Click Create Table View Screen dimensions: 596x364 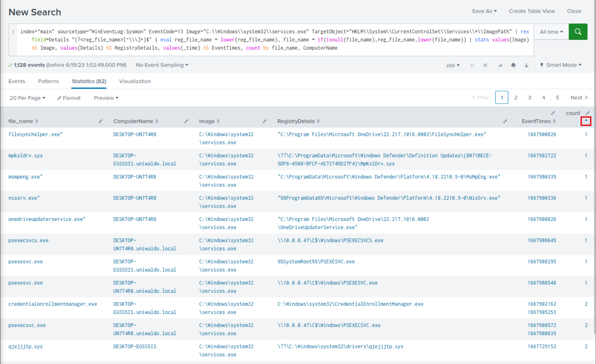pos(531,11)
